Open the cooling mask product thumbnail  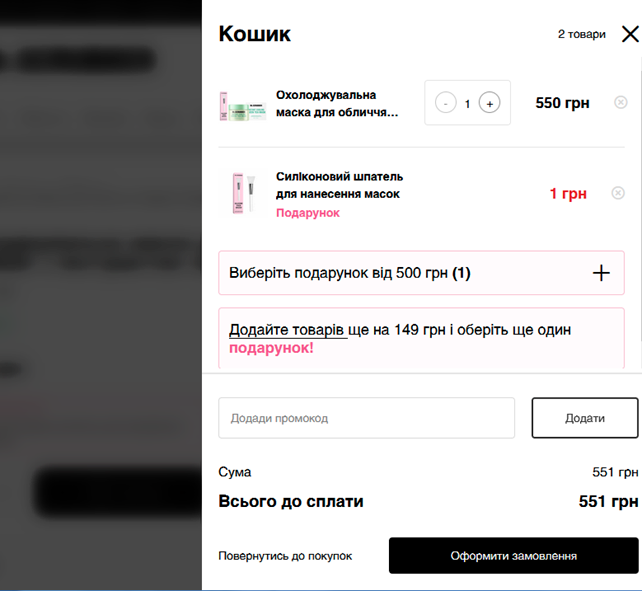point(243,106)
